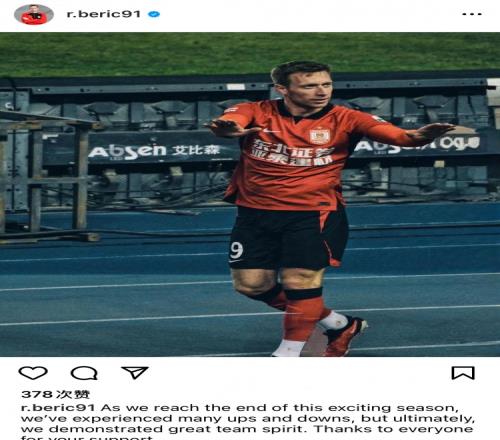Tap the heart like icon
The width and height of the screenshot is (500, 440).
click(33, 373)
